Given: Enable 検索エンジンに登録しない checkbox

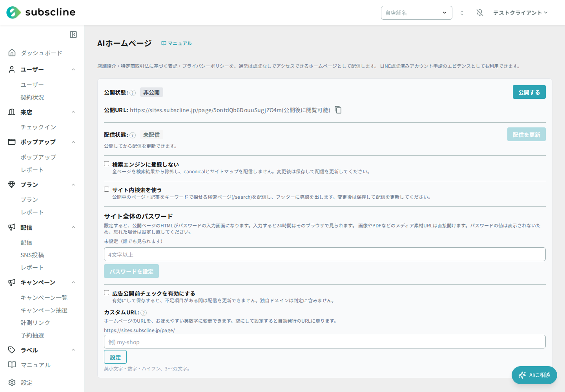Looking at the screenshot, I should pos(106,164).
